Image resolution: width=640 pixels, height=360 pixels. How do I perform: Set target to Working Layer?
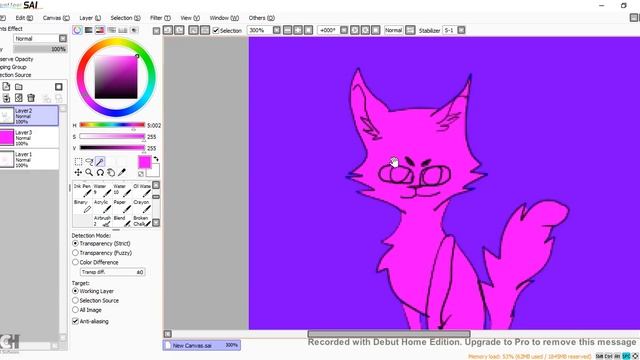(x=76, y=291)
